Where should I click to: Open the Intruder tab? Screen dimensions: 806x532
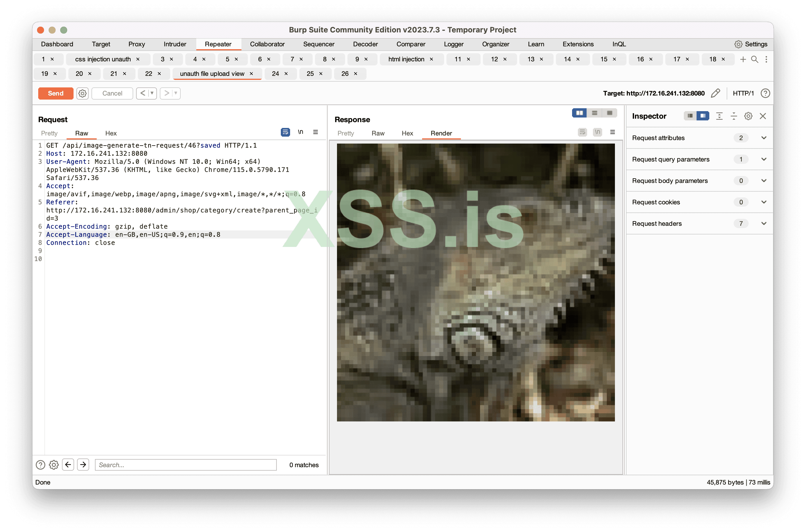[175, 44]
